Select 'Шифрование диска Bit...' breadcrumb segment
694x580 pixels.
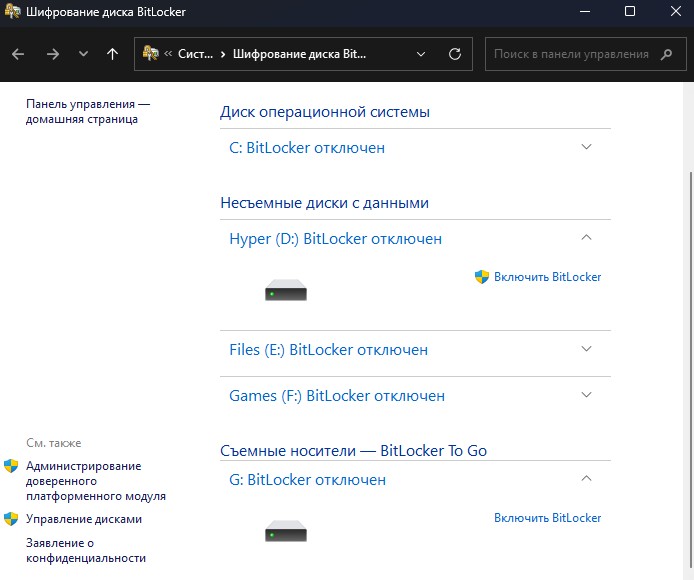coord(299,54)
